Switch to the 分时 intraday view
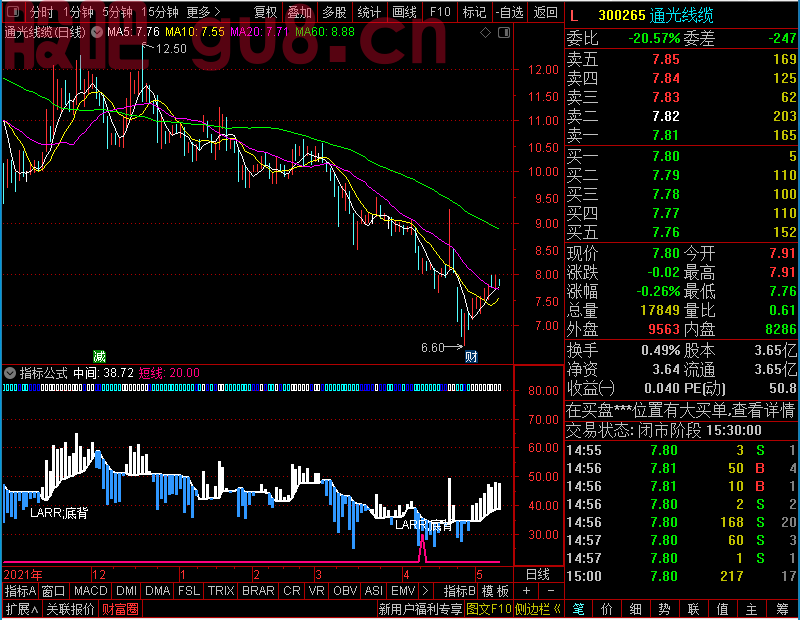Viewport: 800px width, 620px height. (x=42, y=12)
